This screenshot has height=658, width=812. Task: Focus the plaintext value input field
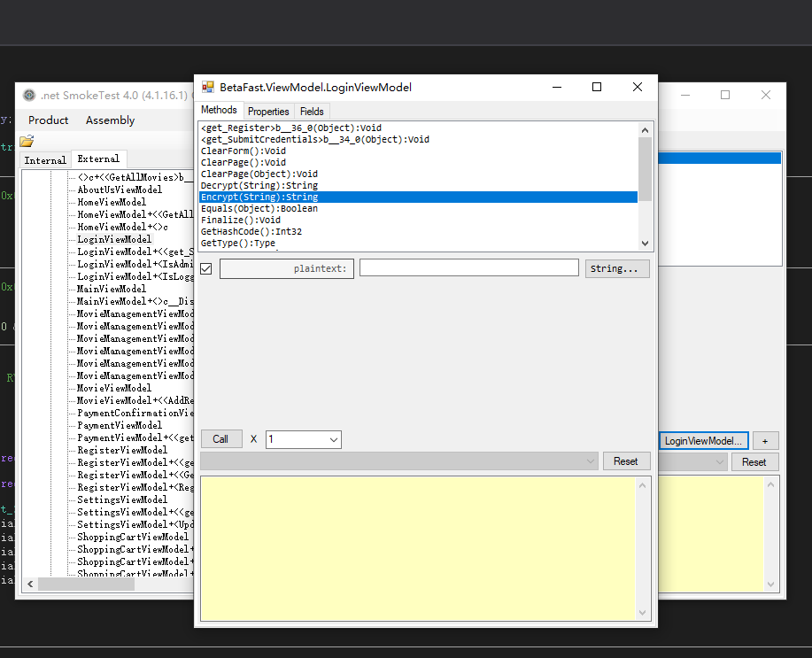coord(469,267)
